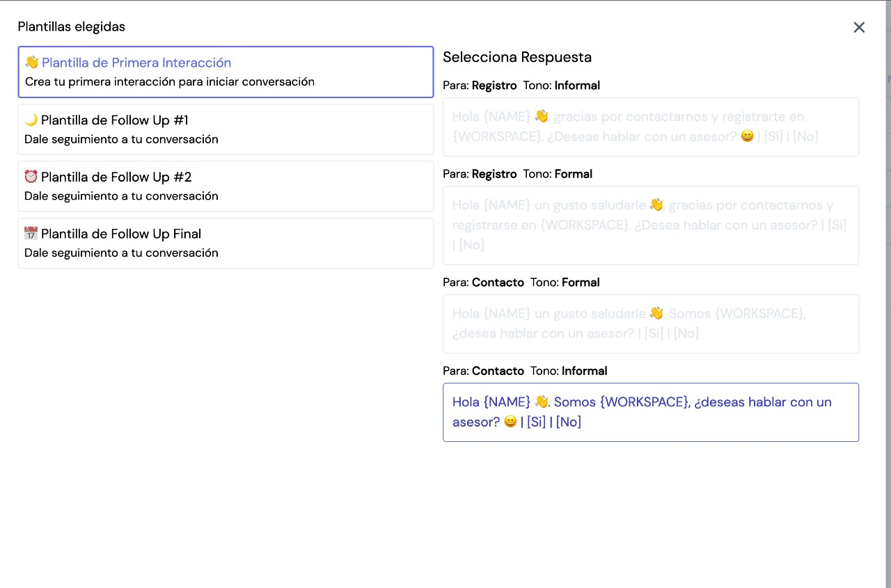Select the Registro Formal response text

[650, 225]
